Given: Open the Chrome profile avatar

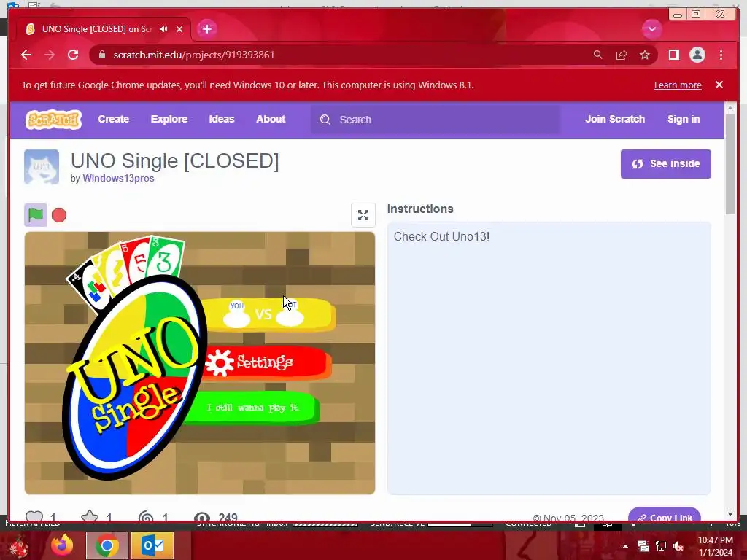Looking at the screenshot, I should click(697, 55).
